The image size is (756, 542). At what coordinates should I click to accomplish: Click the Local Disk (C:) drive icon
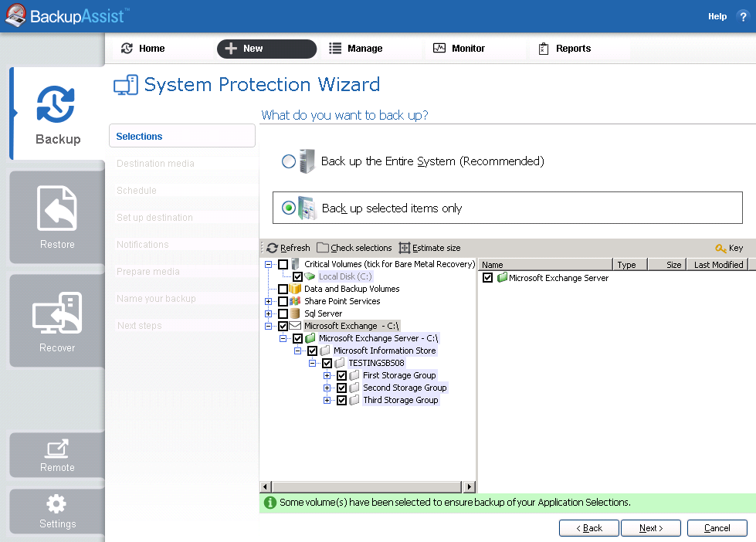tap(310, 276)
